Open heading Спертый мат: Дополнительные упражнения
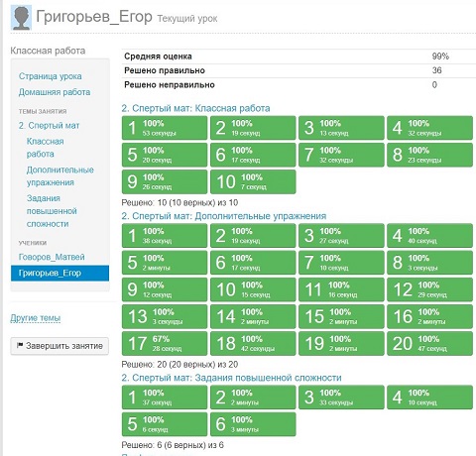476x456 pixels. click(224, 216)
